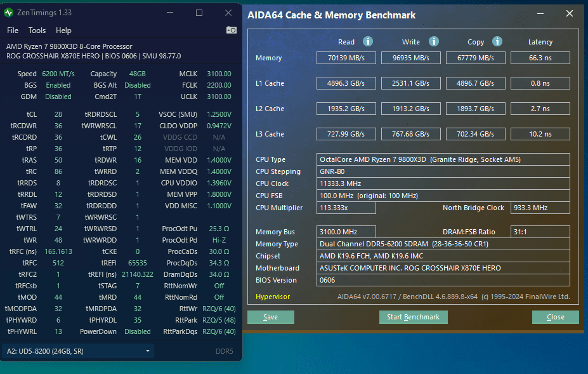This screenshot has height=374, width=588.
Task: Click the Memory Write 96935 MB/s field
Action: click(x=410, y=58)
